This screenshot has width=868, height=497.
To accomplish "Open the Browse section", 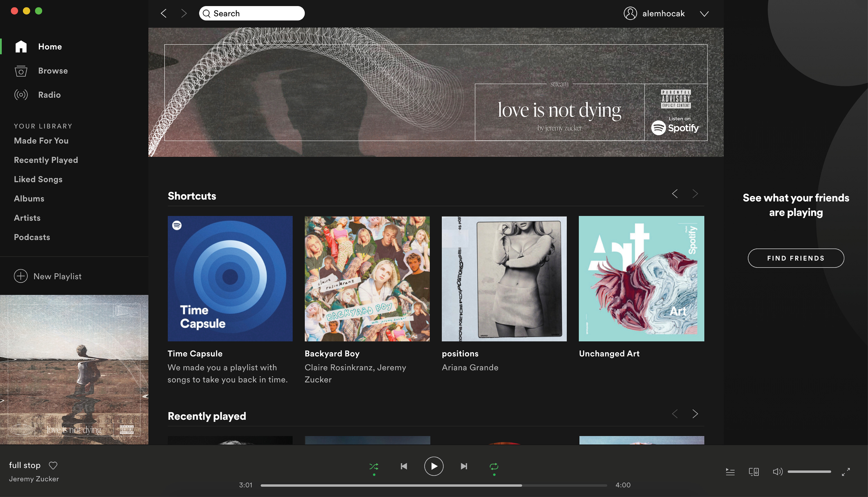I will point(53,71).
